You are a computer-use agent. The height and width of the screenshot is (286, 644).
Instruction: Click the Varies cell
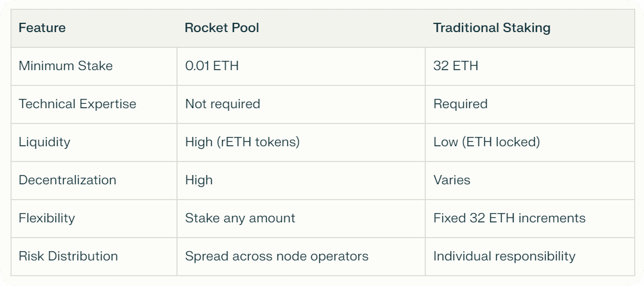pyautogui.click(x=452, y=180)
